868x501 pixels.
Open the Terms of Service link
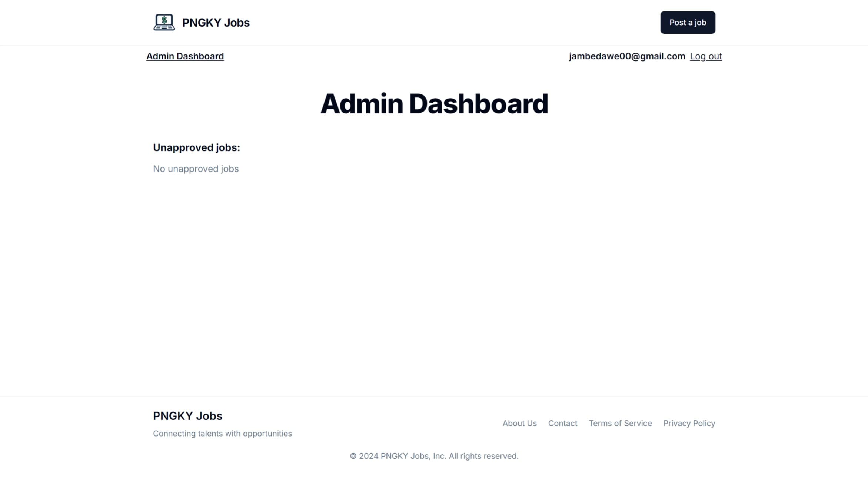620,423
